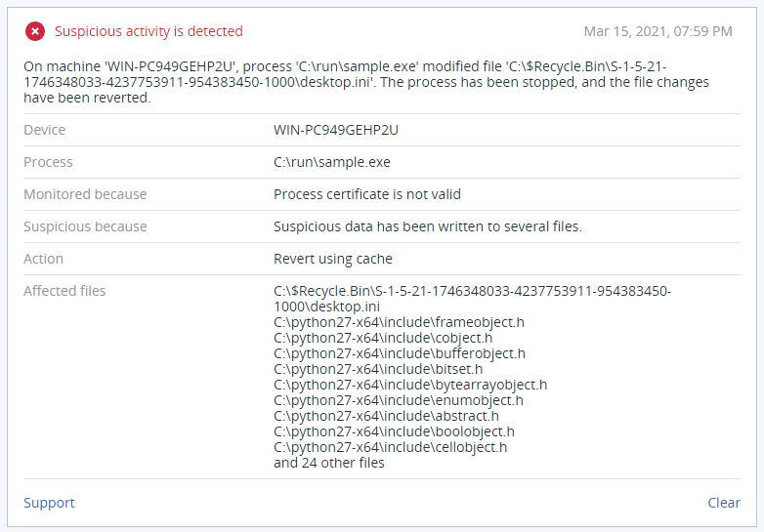This screenshot has width=764, height=532.
Task: Clear this suspicious activity alert
Action: click(x=724, y=503)
